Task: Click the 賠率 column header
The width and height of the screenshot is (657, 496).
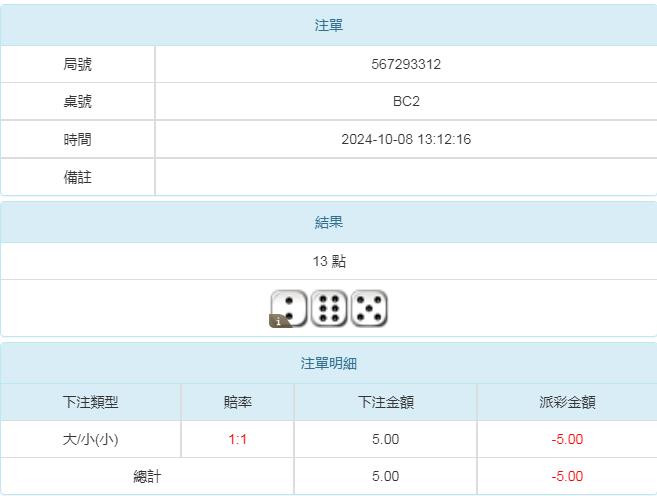Action: pyautogui.click(x=238, y=402)
